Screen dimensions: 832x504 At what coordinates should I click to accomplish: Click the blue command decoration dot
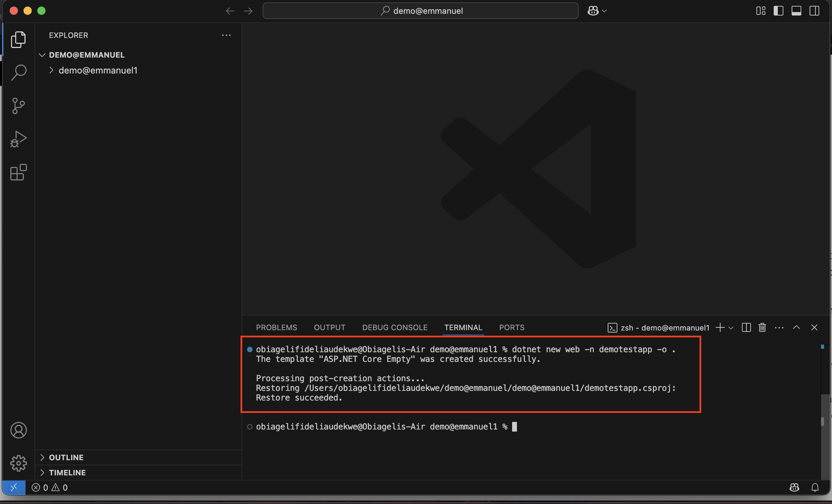coord(249,349)
